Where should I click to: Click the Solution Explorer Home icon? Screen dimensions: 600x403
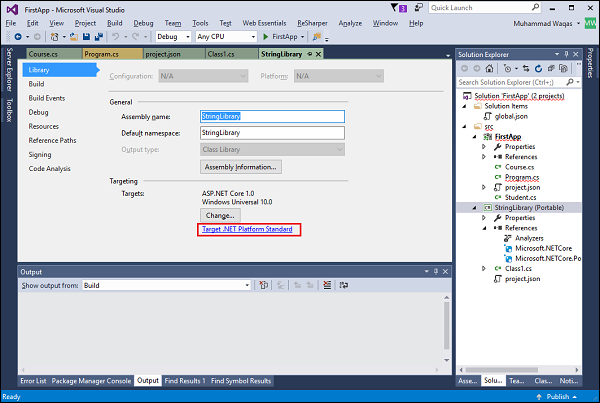[x=489, y=69]
